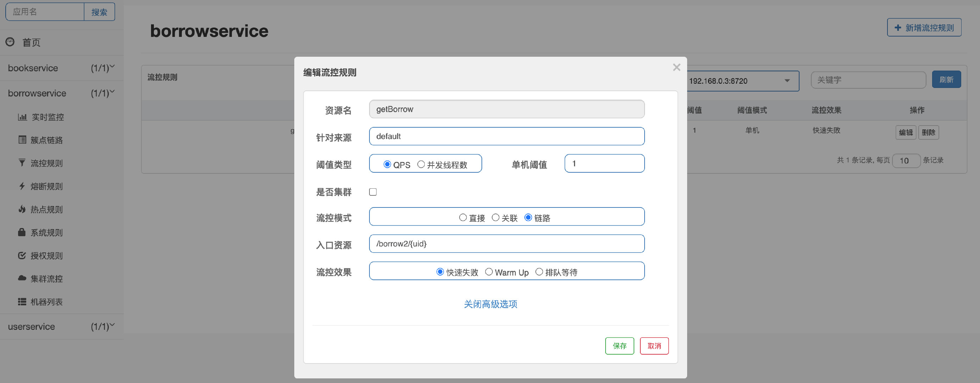This screenshot has width=980, height=383.
Task: Click the lightning bolt icon for 熔断规则
Action: [x=22, y=187]
